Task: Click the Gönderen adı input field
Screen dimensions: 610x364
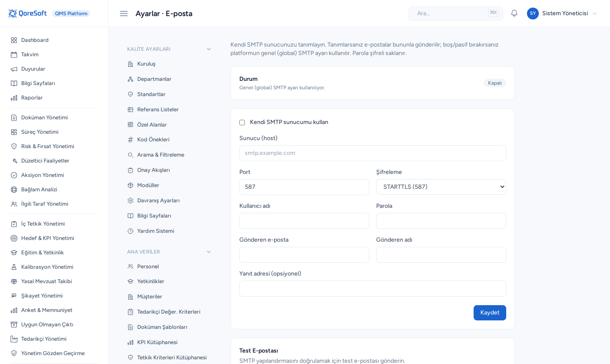Action: coord(441,255)
